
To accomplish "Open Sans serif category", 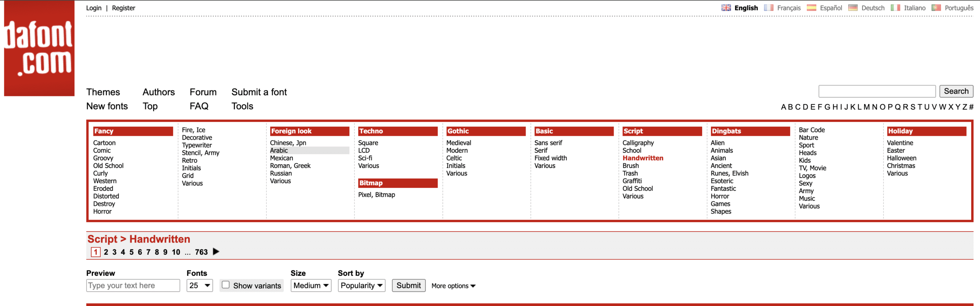I will coord(548,143).
